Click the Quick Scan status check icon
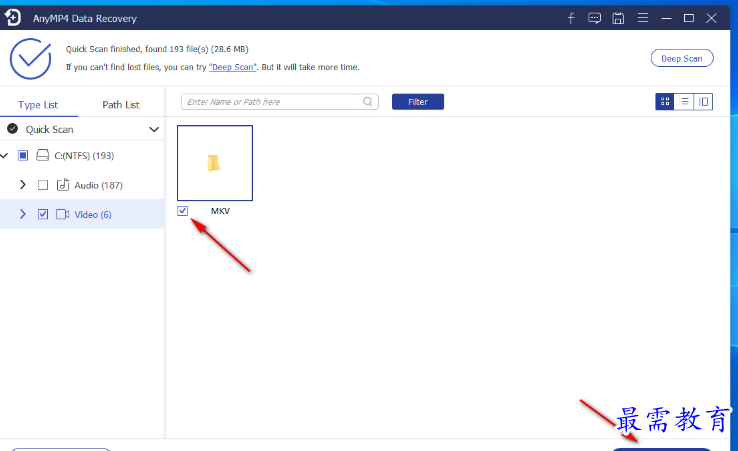The height and width of the screenshot is (451, 738). [x=13, y=129]
